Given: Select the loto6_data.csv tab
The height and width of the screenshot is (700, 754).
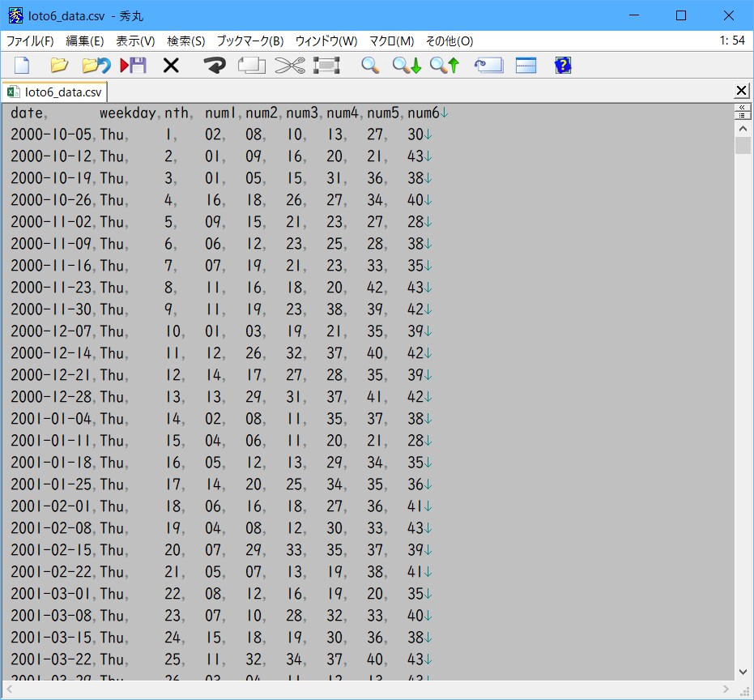Looking at the screenshot, I should point(54,92).
